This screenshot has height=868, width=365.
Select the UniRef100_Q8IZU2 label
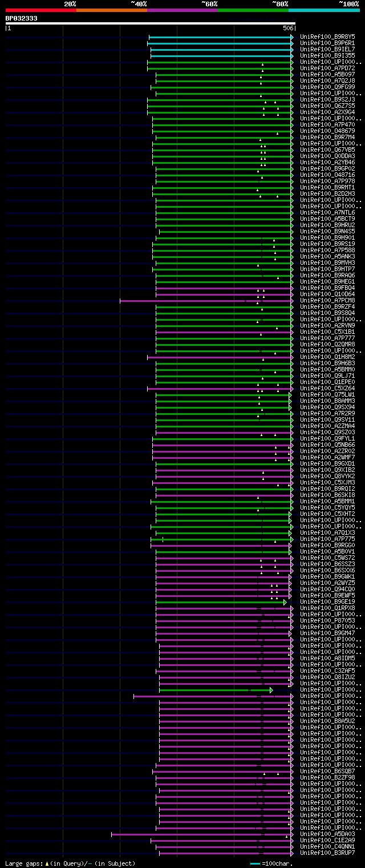click(327, 677)
